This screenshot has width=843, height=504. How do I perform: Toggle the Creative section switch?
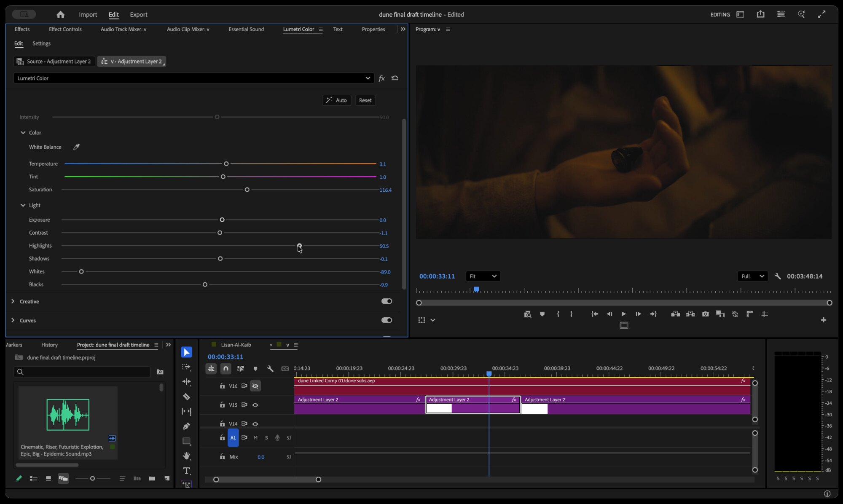pos(387,301)
